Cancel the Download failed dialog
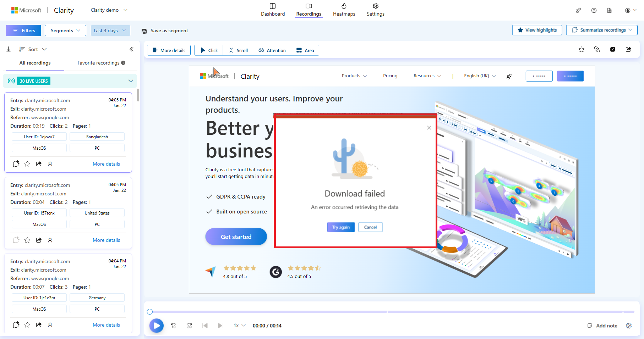 click(x=370, y=227)
